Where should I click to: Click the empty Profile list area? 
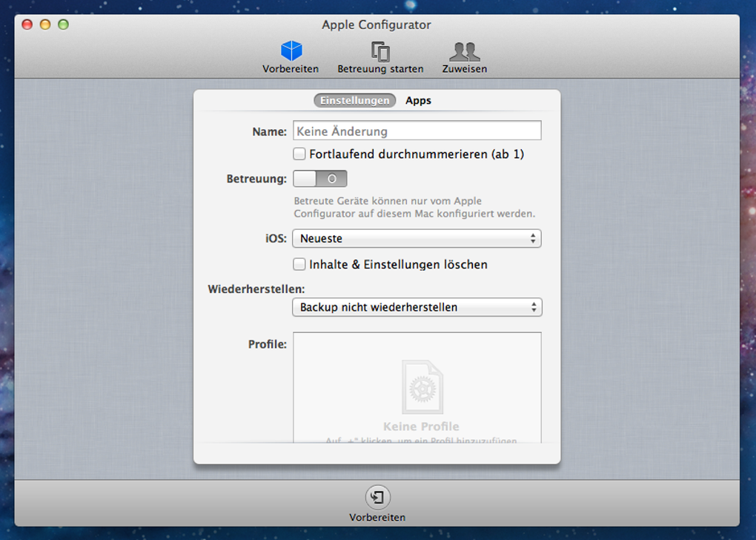coord(417,387)
